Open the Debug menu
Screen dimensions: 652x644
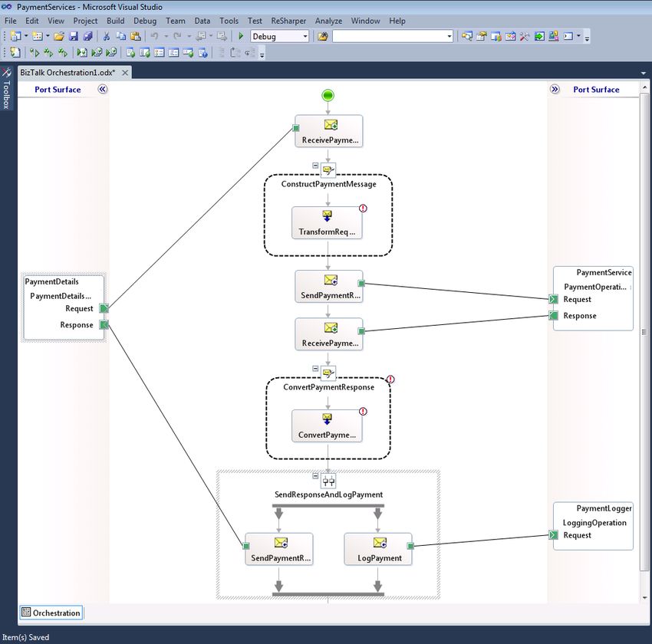pyautogui.click(x=145, y=21)
